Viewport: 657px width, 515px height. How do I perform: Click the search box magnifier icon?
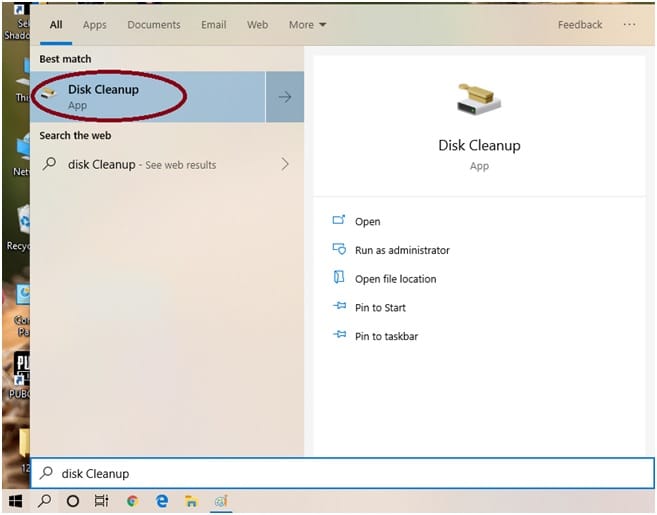pyautogui.click(x=46, y=473)
